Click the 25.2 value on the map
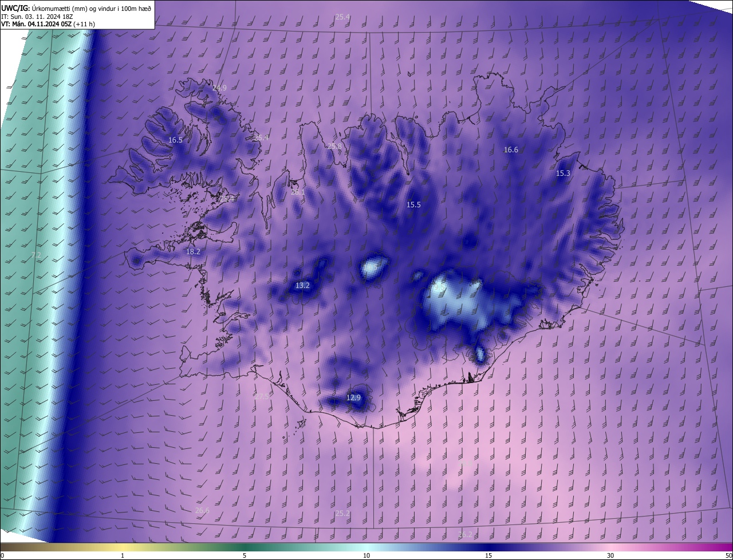Image resolution: width=733 pixels, height=560 pixels. 342,514
